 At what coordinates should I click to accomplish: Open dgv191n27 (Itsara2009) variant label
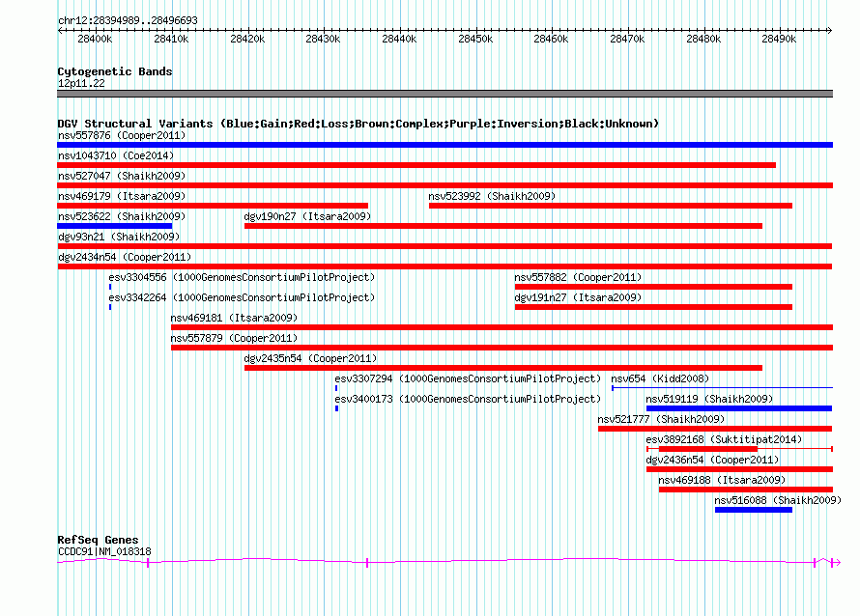pyautogui.click(x=578, y=297)
